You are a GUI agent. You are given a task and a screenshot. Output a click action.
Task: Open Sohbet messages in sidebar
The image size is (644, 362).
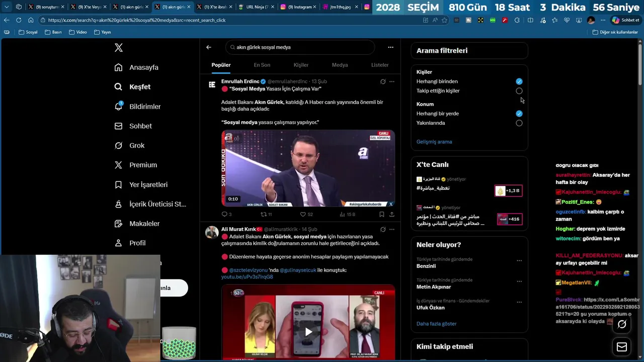pyautogui.click(x=133, y=126)
